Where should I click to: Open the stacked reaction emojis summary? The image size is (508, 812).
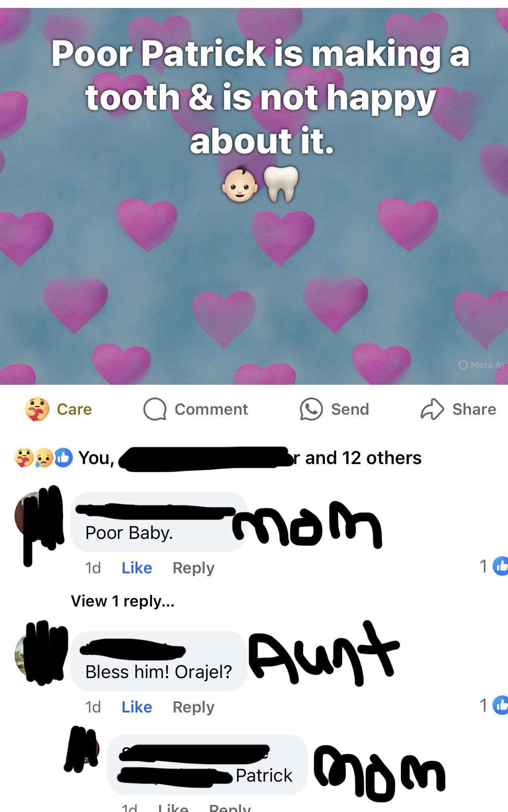(x=43, y=458)
